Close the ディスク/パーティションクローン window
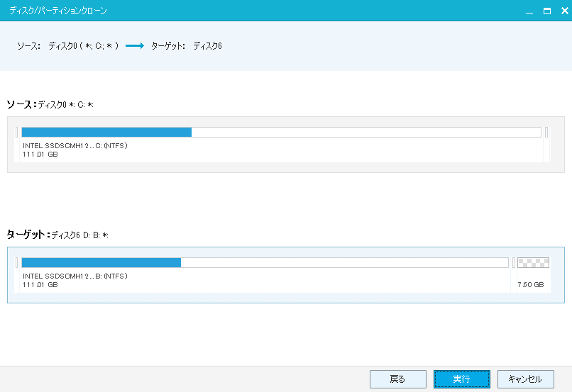572x392 pixels. (x=565, y=11)
